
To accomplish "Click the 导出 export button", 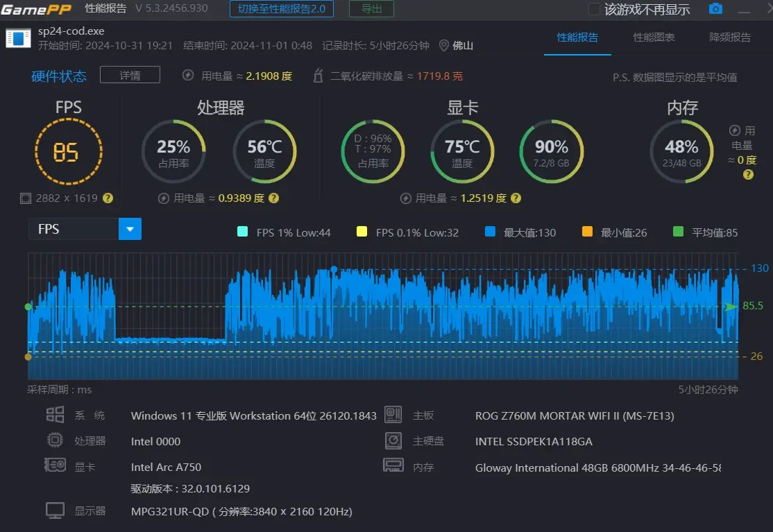I will [372, 9].
